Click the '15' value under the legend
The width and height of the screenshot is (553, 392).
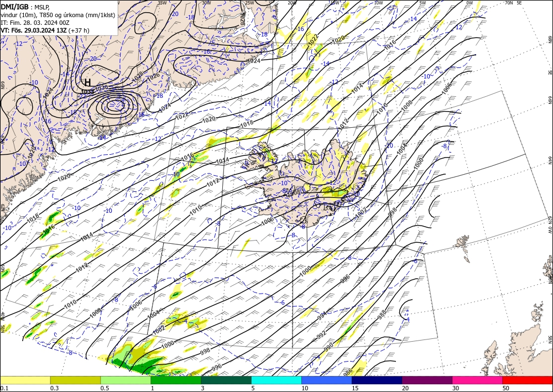pos(355,388)
